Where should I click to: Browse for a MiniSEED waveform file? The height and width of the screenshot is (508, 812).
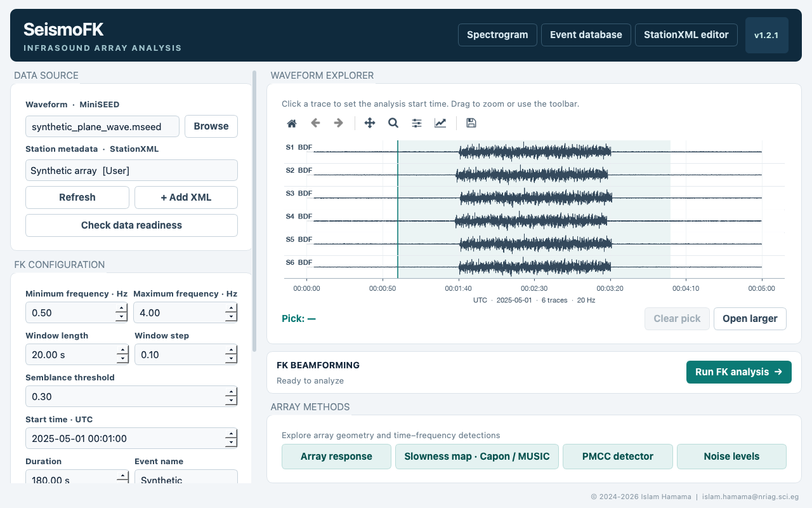pyautogui.click(x=211, y=126)
